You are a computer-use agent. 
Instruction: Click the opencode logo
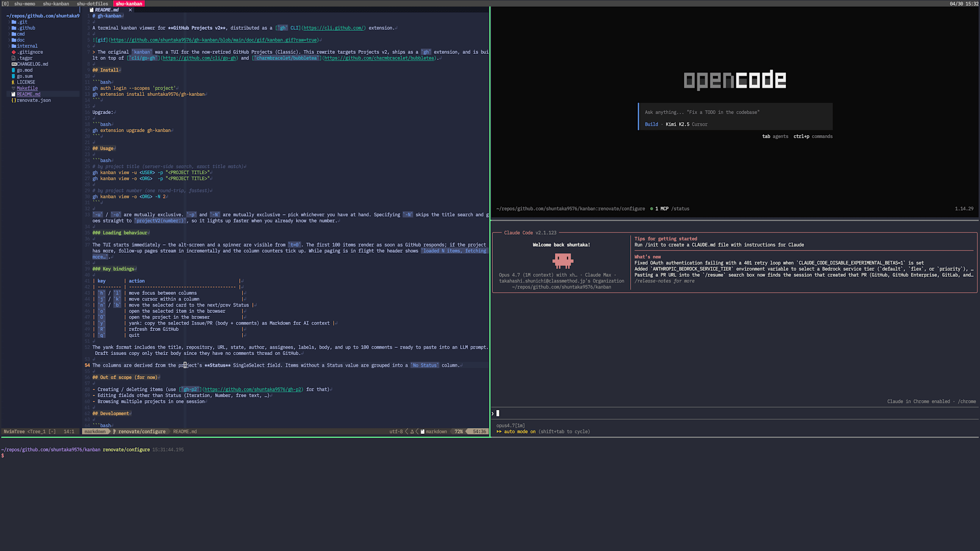(735, 80)
